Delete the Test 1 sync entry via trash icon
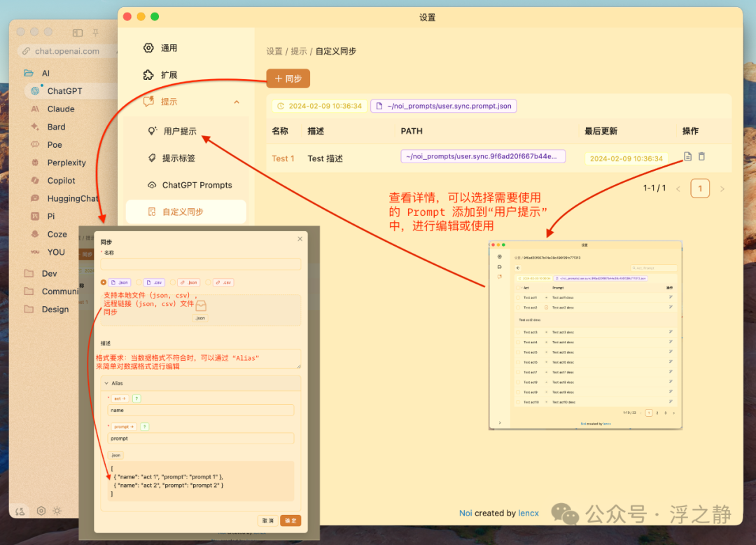The width and height of the screenshot is (756, 545). 702,156
